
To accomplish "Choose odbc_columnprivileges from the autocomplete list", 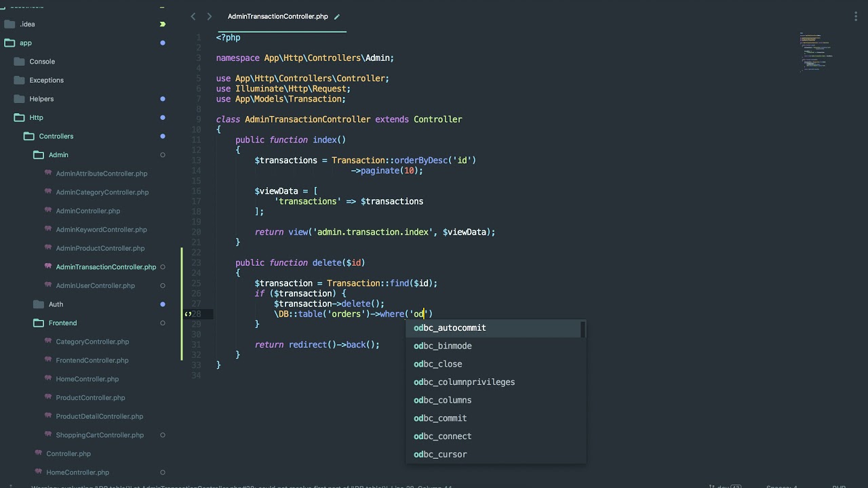I will (x=496, y=382).
